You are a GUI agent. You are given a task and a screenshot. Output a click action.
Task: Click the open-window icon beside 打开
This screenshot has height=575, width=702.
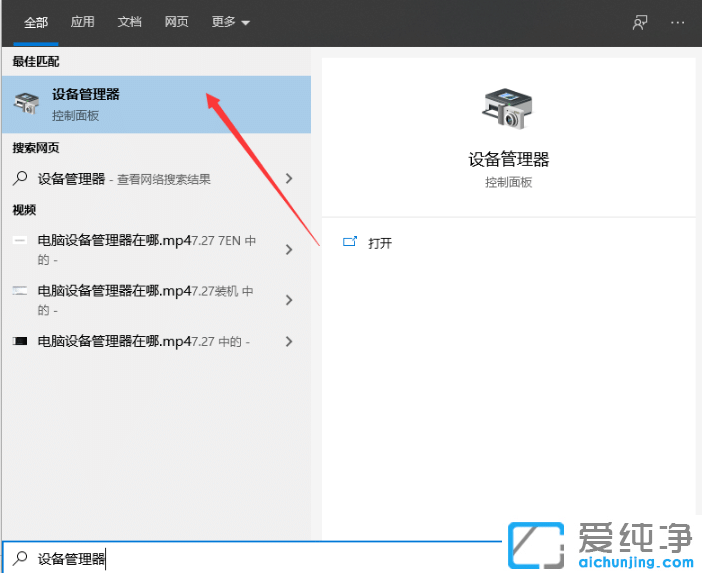(350, 242)
